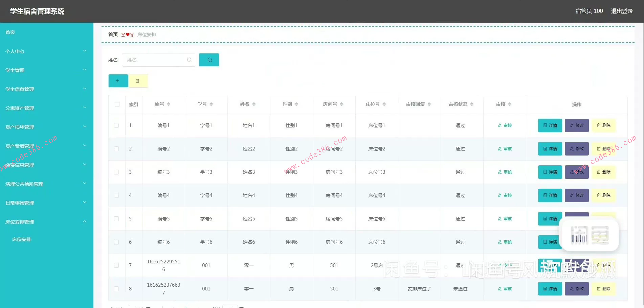644x308 pixels.
Task: Expand the 个人中心 sidebar menu
Action: pyautogui.click(x=46, y=51)
